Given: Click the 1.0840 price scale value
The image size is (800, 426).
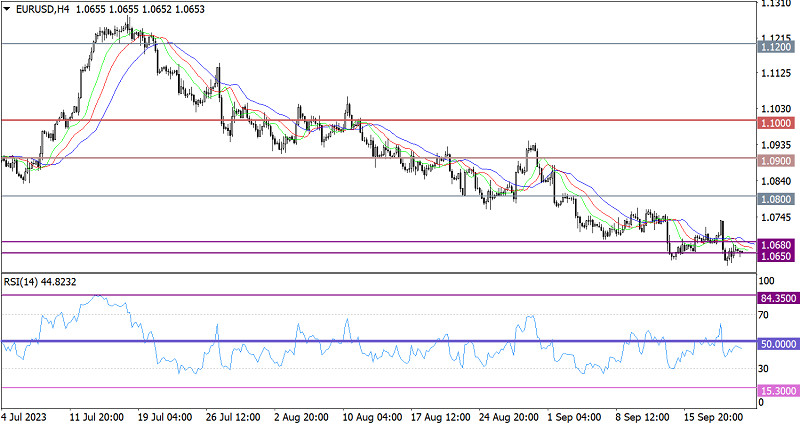Looking at the screenshot, I should (x=776, y=181).
